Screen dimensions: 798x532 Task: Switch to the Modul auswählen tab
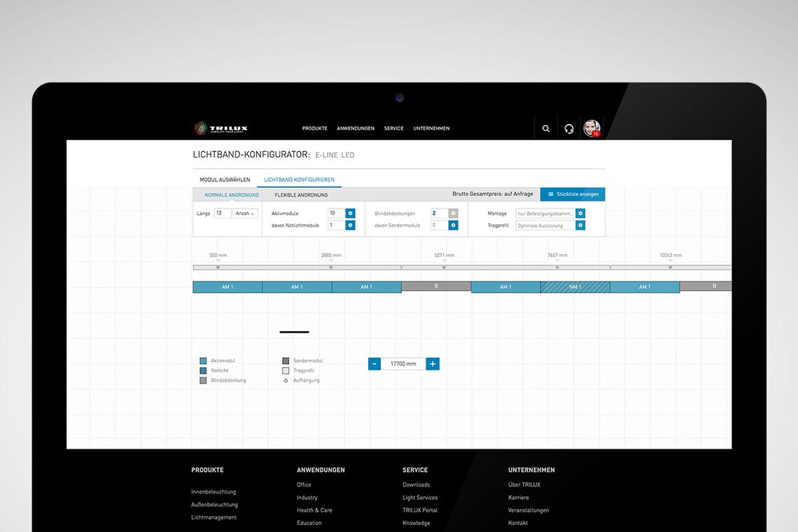[x=225, y=180]
